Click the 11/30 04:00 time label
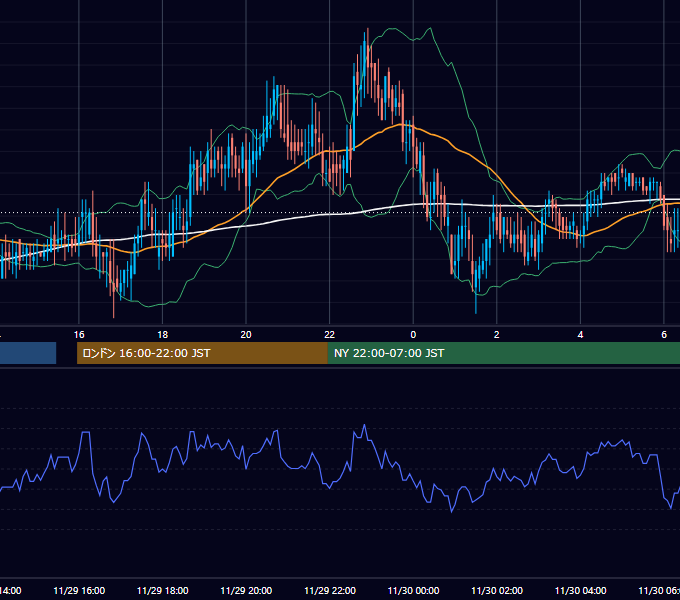Viewport: 680px width, 600px height. tap(581, 590)
